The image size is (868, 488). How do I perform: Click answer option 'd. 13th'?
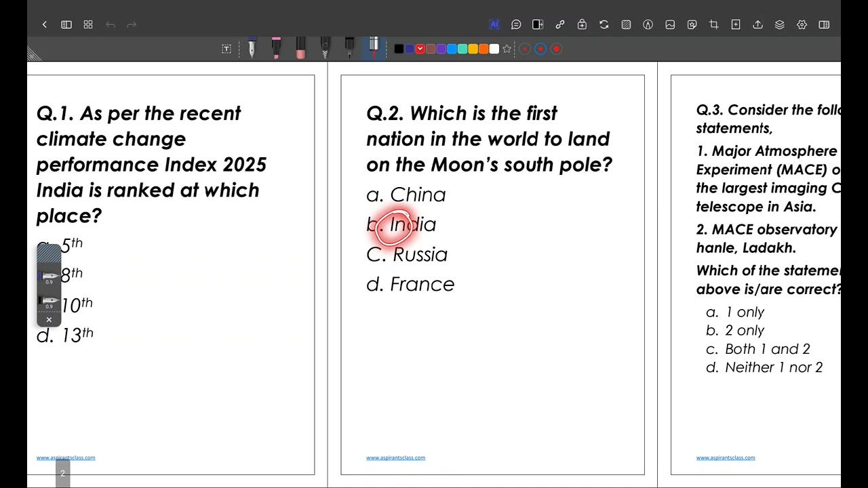(x=65, y=335)
